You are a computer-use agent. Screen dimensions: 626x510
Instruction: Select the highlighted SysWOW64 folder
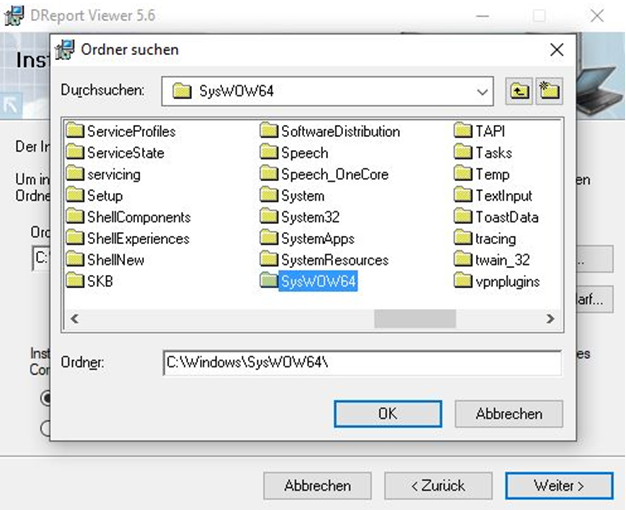(308, 281)
